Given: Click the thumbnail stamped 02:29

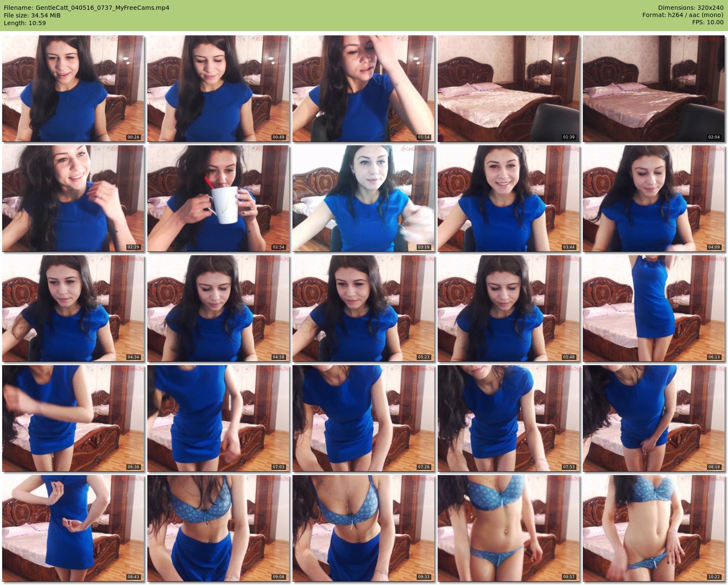Looking at the screenshot, I should click(x=73, y=199).
